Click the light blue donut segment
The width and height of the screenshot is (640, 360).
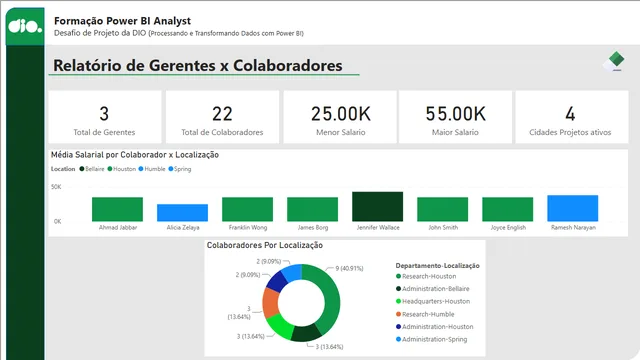pyautogui.click(x=293, y=272)
